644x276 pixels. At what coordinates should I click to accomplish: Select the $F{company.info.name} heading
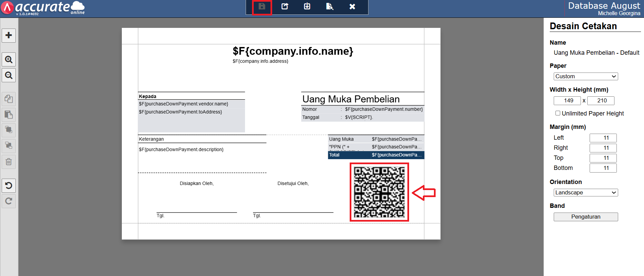(x=293, y=51)
